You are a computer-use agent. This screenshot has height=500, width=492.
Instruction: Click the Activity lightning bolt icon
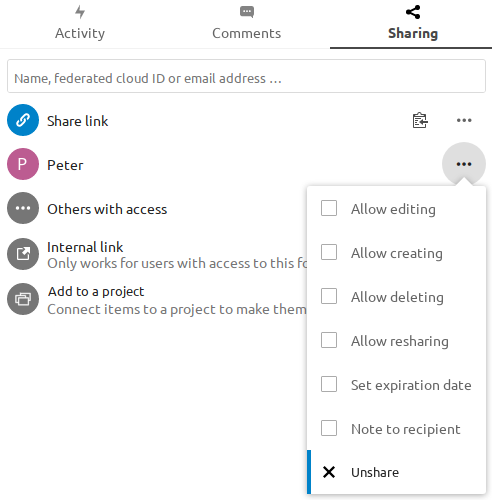click(80, 12)
